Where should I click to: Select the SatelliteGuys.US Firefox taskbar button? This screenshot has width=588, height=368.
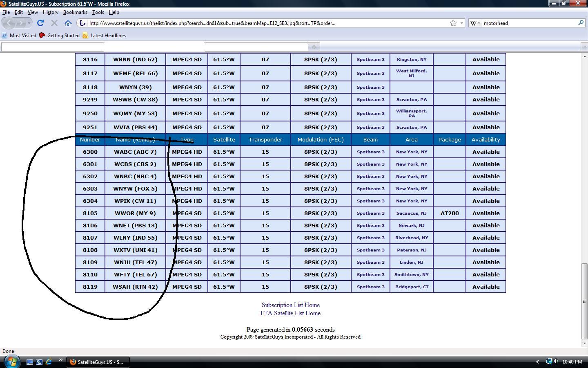click(x=98, y=362)
